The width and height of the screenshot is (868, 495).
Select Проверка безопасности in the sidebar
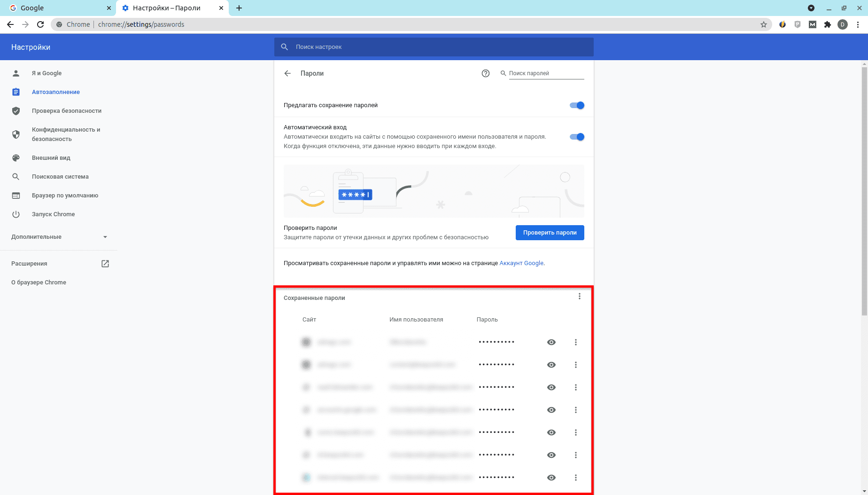click(66, 111)
